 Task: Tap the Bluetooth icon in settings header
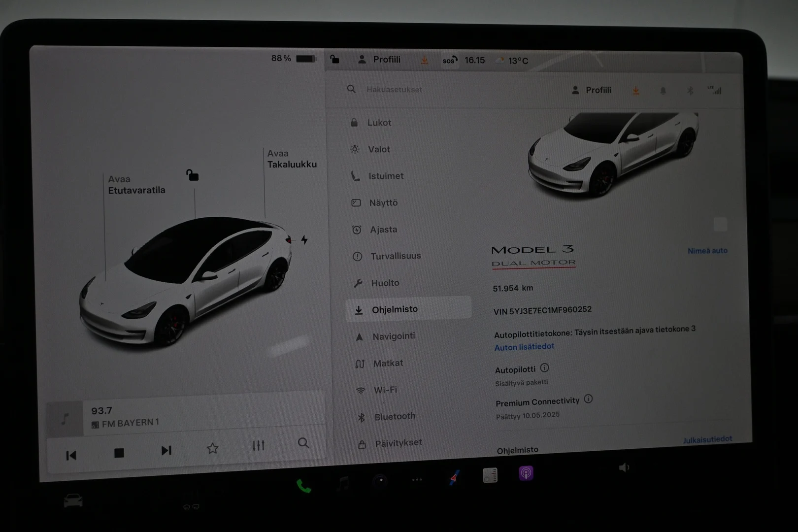(690, 91)
